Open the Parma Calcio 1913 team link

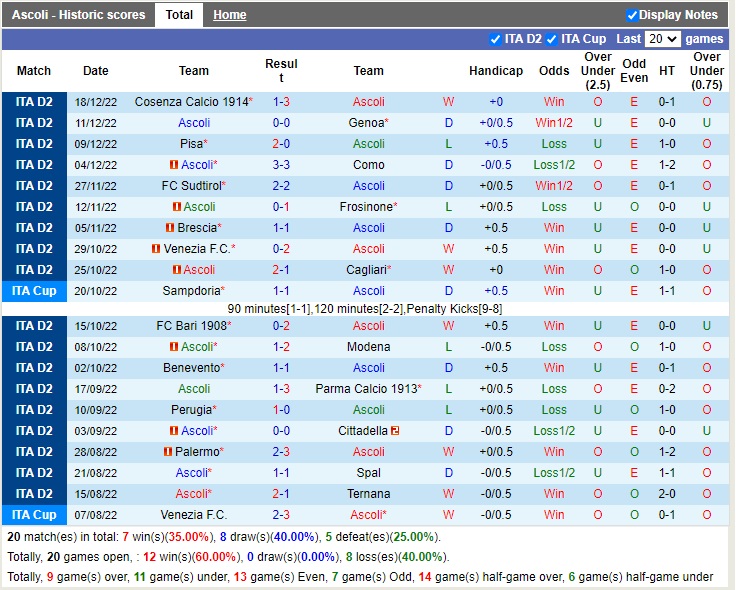coord(365,389)
